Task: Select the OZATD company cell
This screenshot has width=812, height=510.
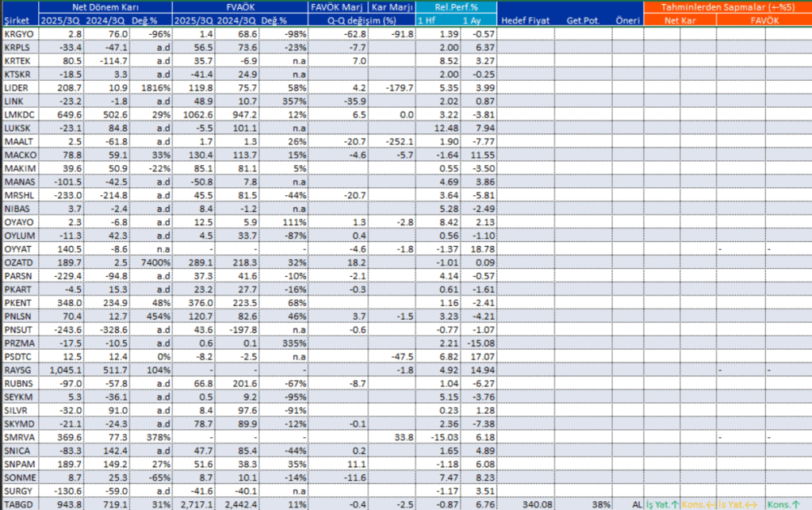Action: pos(20,263)
